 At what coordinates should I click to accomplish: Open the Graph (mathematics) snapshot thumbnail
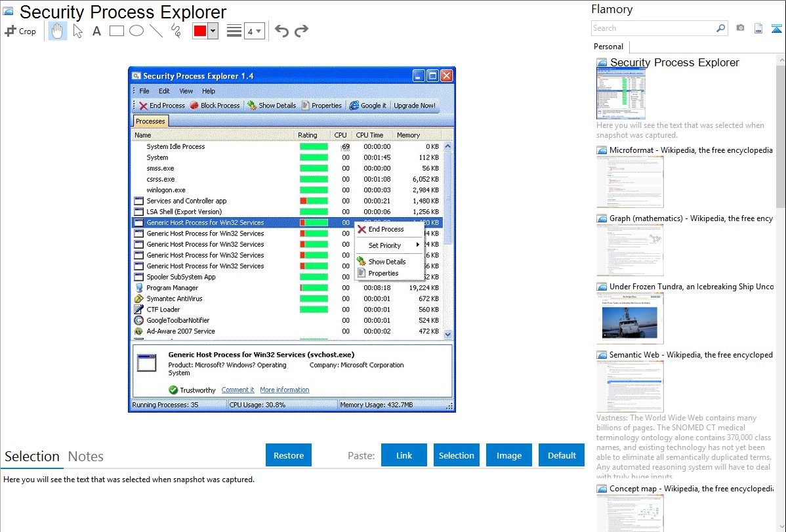(630, 250)
